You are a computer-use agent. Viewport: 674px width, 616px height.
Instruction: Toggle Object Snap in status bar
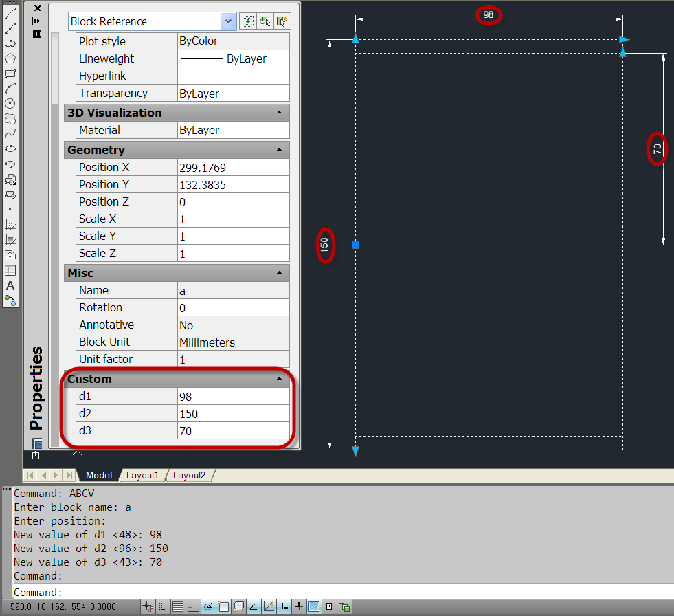[223, 606]
